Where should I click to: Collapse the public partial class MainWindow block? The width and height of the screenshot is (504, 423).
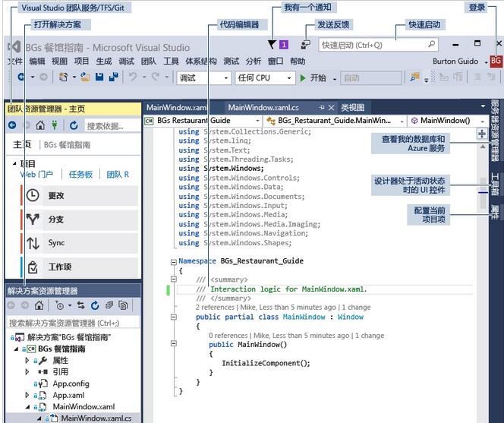(174, 317)
